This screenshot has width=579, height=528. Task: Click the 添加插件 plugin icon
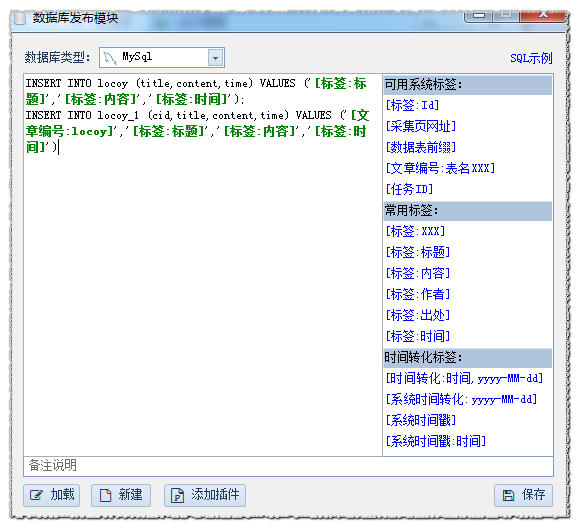177,496
